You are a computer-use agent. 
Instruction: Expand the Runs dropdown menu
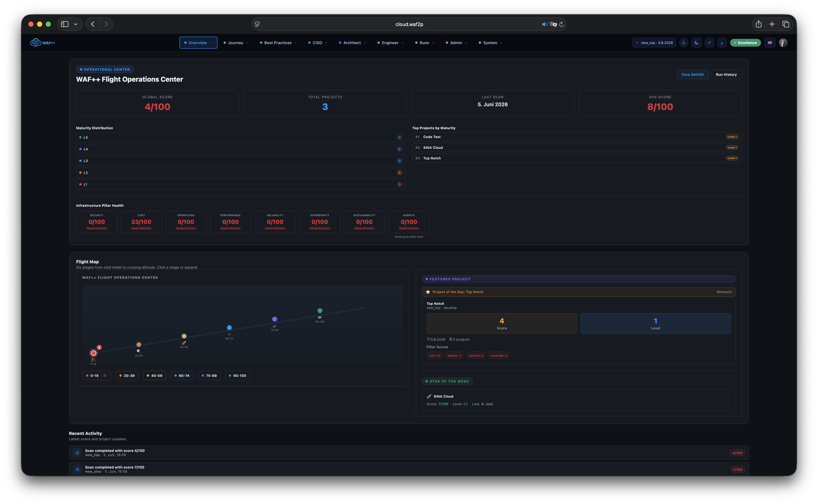[425, 43]
